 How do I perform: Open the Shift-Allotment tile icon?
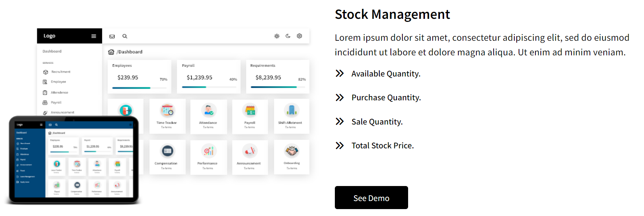tap(292, 111)
